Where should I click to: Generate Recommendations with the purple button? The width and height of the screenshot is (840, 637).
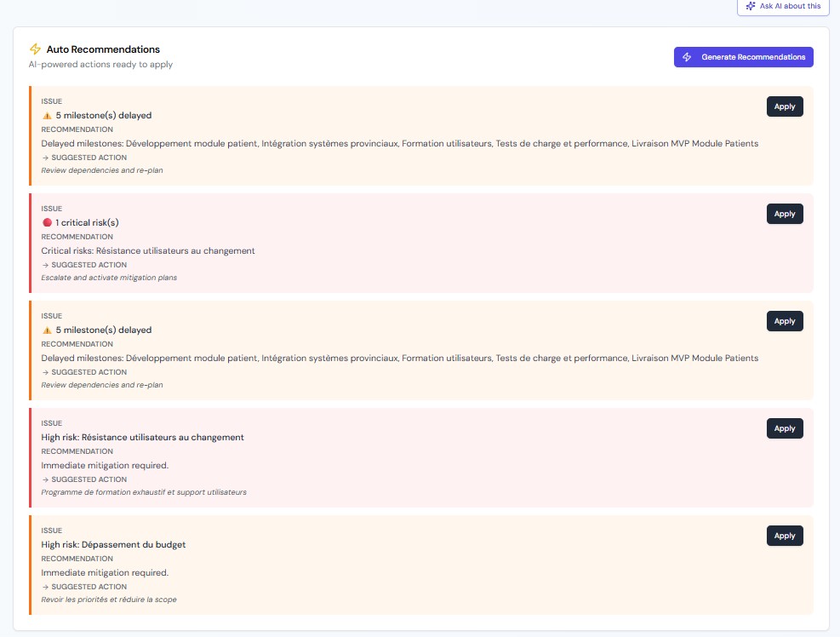744,57
